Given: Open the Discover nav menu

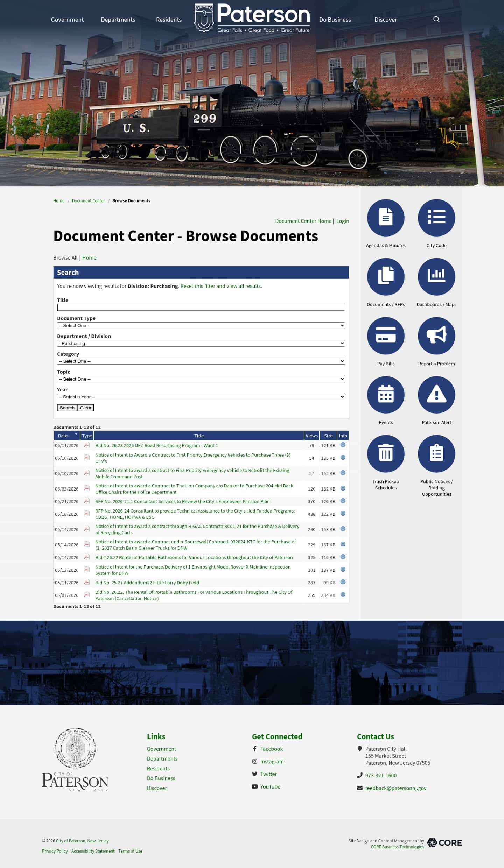Looking at the screenshot, I should click(386, 20).
